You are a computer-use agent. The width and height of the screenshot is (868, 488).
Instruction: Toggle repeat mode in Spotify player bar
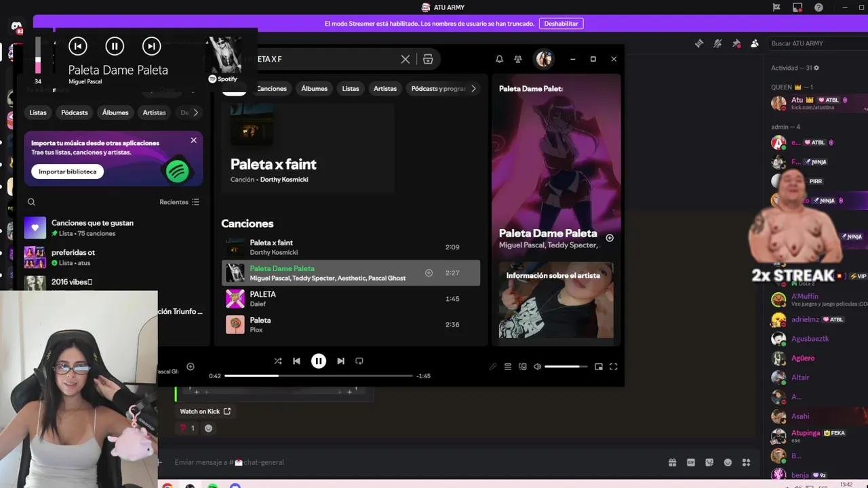(359, 361)
